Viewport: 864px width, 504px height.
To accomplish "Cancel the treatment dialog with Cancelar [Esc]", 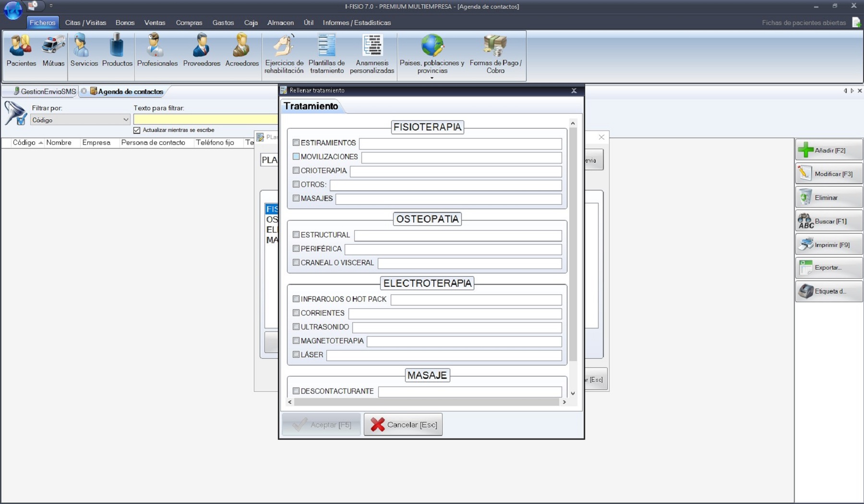I will (x=403, y=424).
